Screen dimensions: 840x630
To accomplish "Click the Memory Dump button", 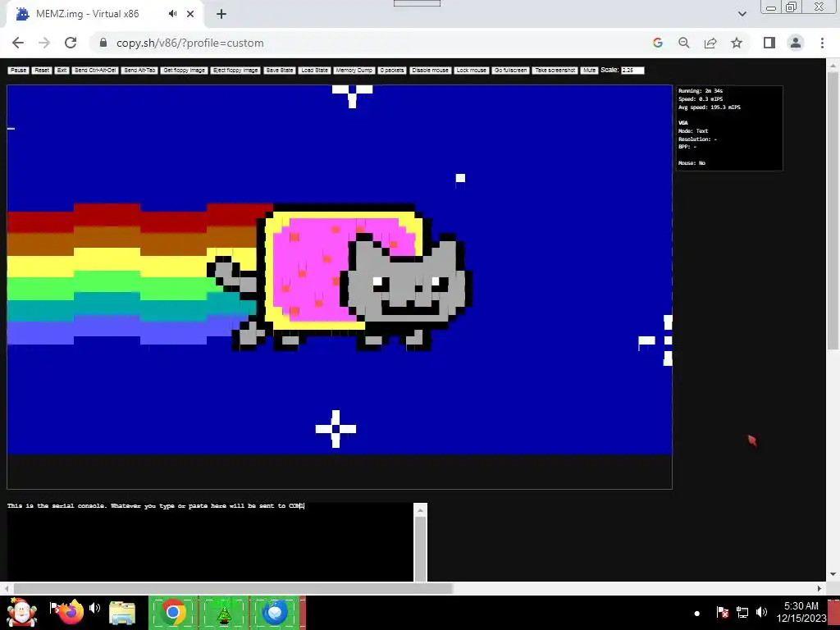I will [x=354, y=71].
